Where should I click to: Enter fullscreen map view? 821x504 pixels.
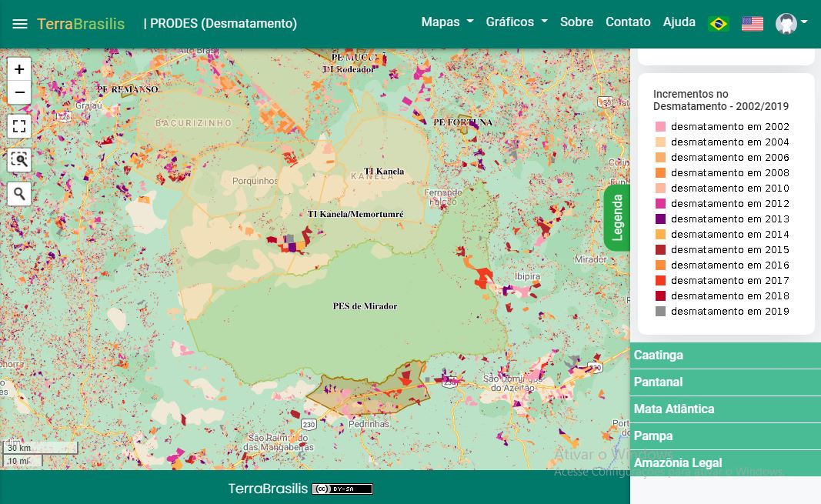point(19,126)
